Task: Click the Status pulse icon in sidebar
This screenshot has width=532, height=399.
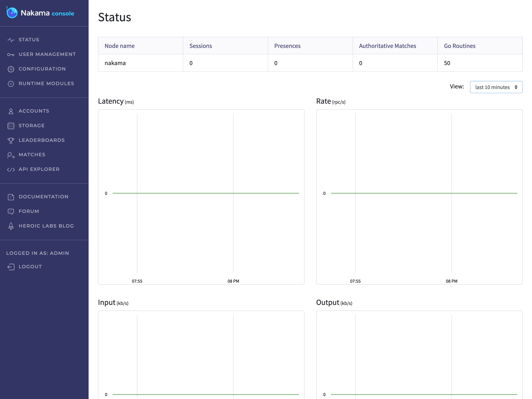Action: pyautogui.click(x=11, y=40)
